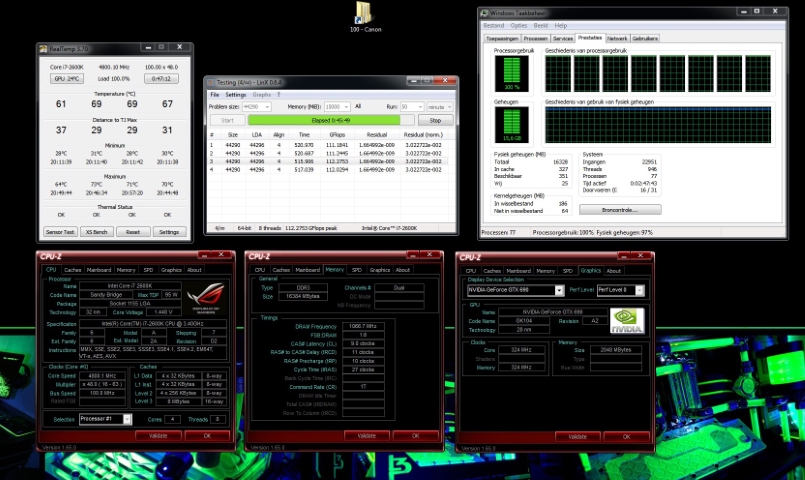Open the Help menu in Taakbeheer
This screenshot has height=480, width=805.
point(561,26)
